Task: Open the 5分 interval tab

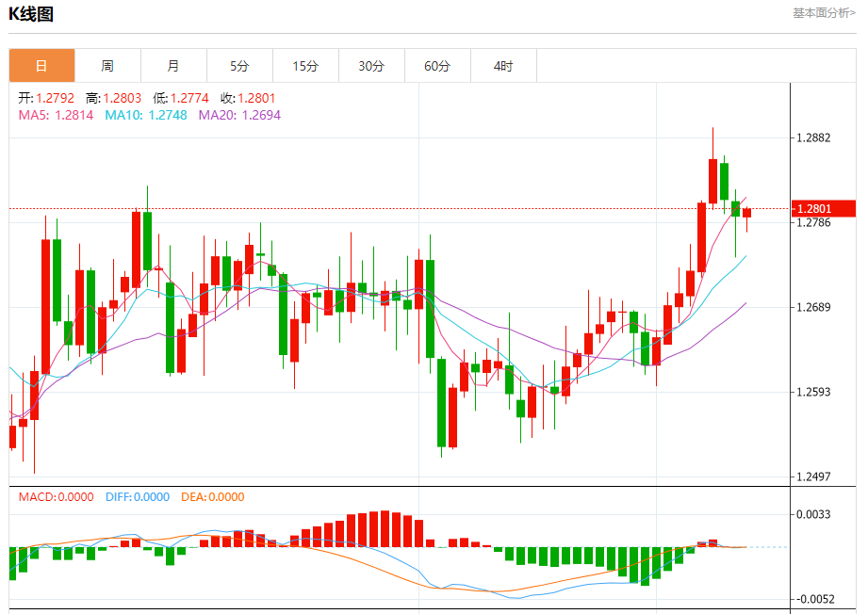Action: [239, 66]
